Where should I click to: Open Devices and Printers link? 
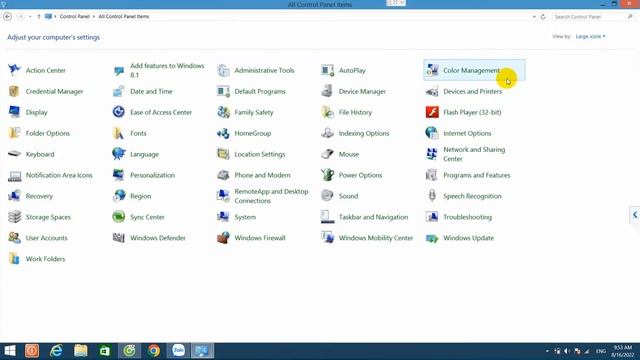pos(473,91)
